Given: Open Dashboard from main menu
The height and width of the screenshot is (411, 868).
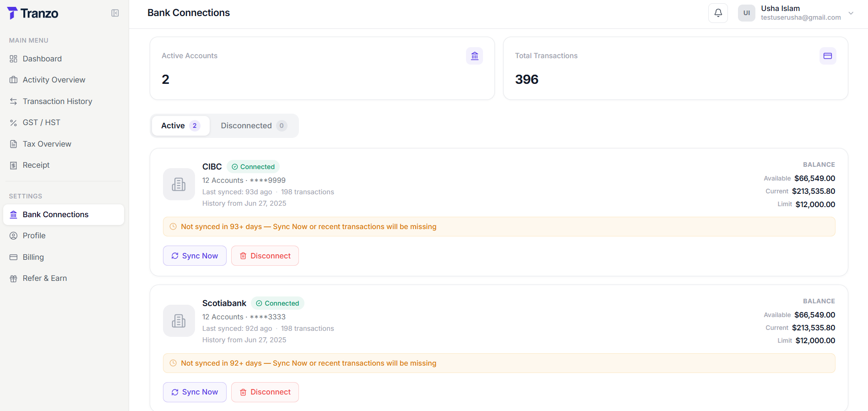Looking at the screenshot, I should pyautogui.click(x=64, y=59).
